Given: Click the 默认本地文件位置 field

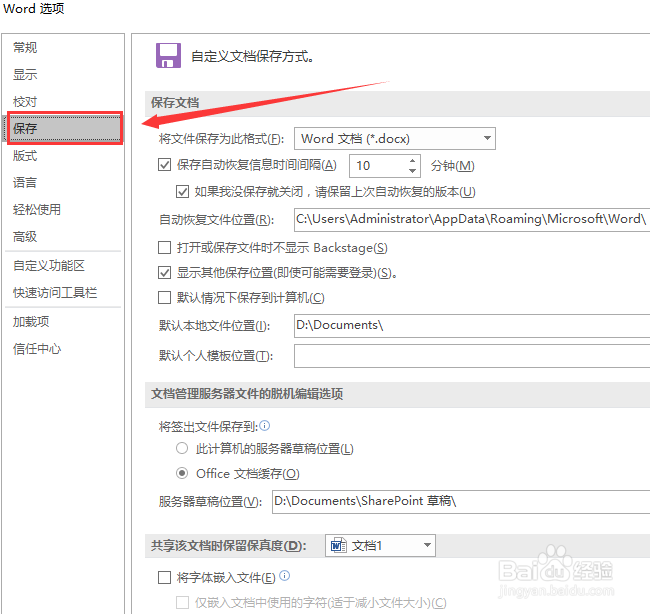Looking at the screenshot, I should pyautogui.click(x=472, y=325).
